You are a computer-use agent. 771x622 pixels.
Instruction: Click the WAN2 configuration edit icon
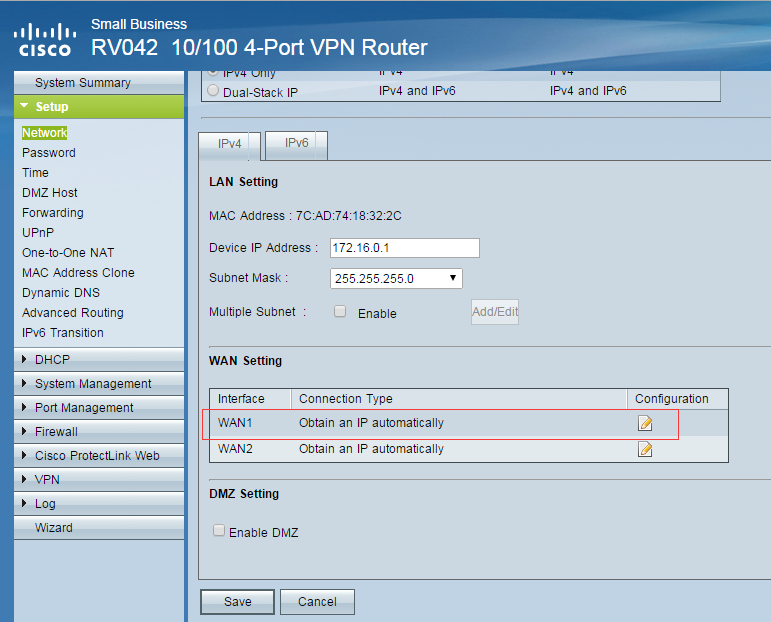point(645,449)
